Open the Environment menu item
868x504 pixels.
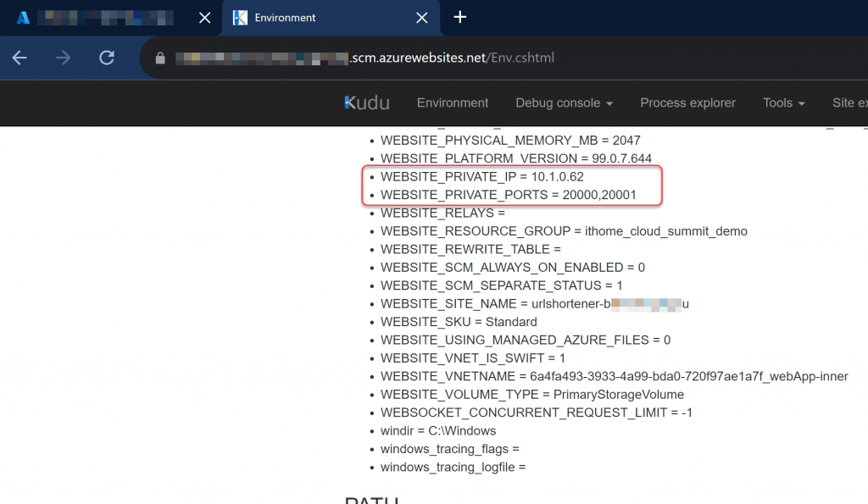tap(453, 102)
